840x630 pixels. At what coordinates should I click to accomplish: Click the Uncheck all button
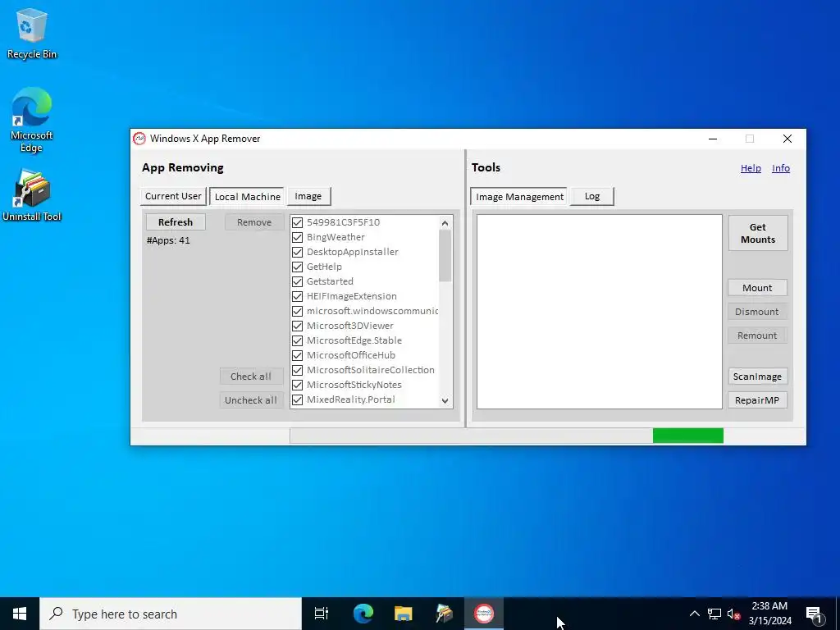(251, 400)
